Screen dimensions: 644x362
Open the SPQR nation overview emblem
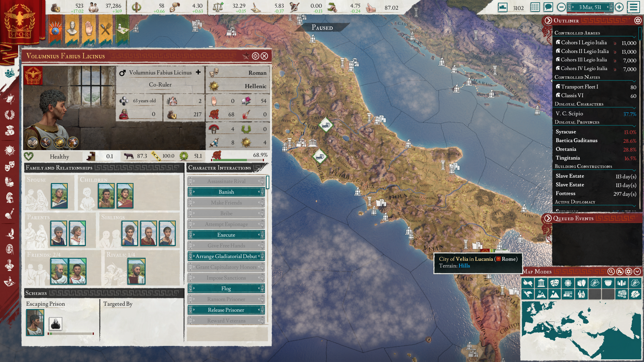(19, 22)
